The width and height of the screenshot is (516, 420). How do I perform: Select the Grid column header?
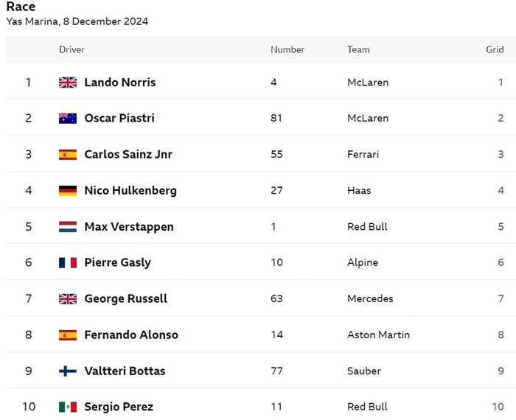495,49
